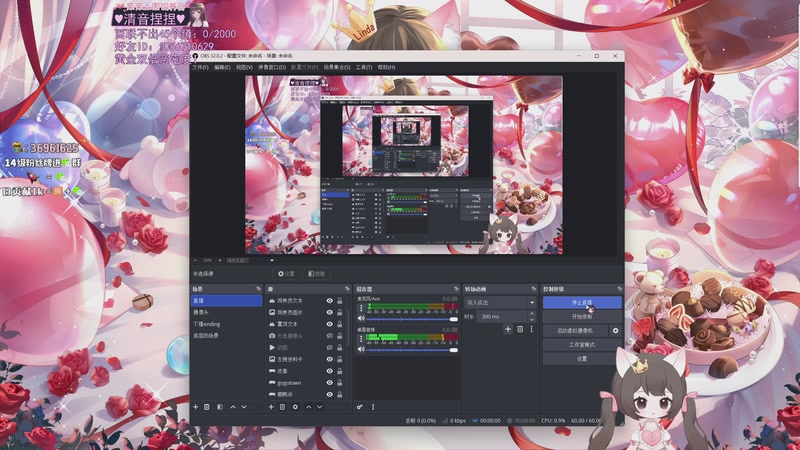The width and height of the screenshot is (800, 450).
Task: Open scene filters icon in Scenes toolbar
Action: pyautogui.click(x=220, y=407)
